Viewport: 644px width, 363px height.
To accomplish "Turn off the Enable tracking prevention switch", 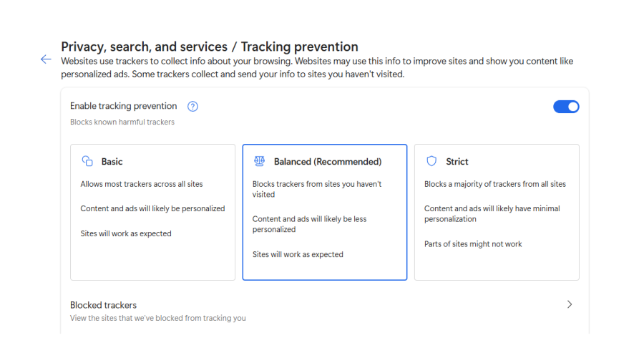I will click(566, 107).
